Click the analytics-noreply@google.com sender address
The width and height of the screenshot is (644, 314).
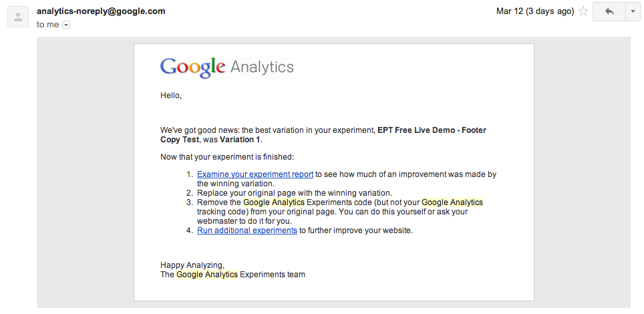101,11
